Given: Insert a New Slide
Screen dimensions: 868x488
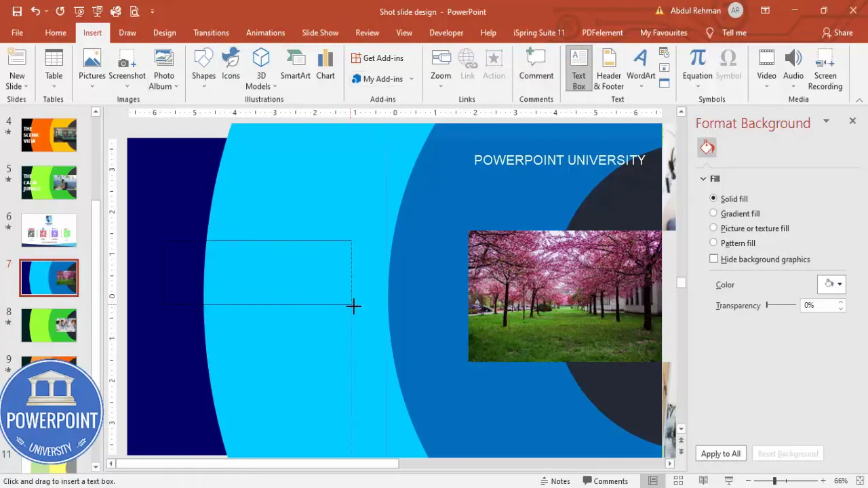Looking at the screenshot, I should (16, 70).
